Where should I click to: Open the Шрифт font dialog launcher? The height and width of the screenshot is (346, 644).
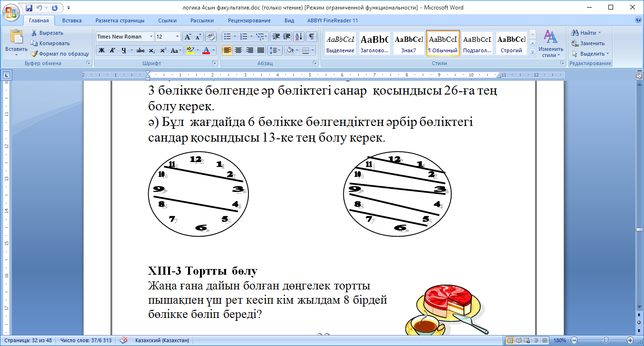215,63
